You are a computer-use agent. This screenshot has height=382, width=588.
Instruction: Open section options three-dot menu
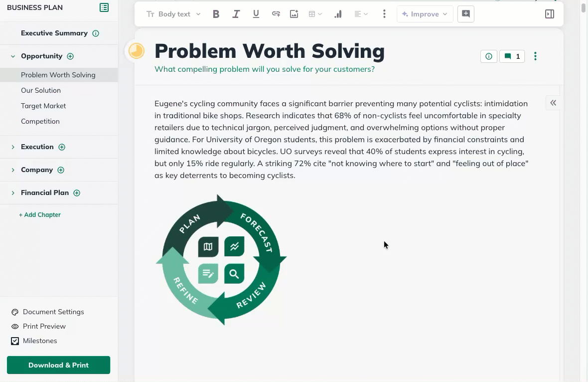tap(535, 56)
